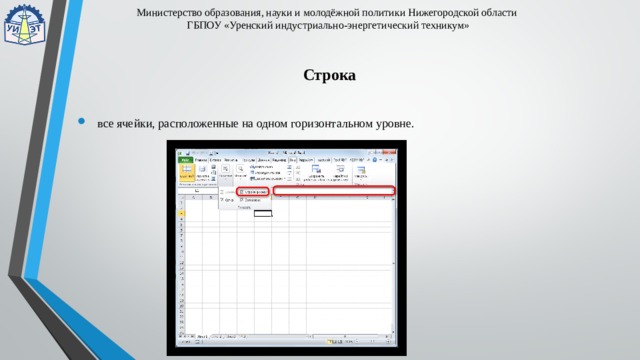Select column header A

[x=194, y=198]
